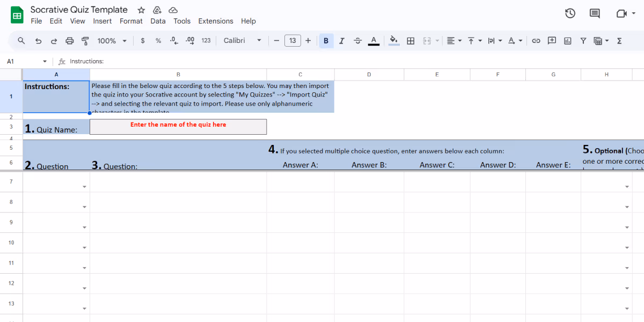
Task: Open the zoom 100% dropdown
Action: click(112, 40)
